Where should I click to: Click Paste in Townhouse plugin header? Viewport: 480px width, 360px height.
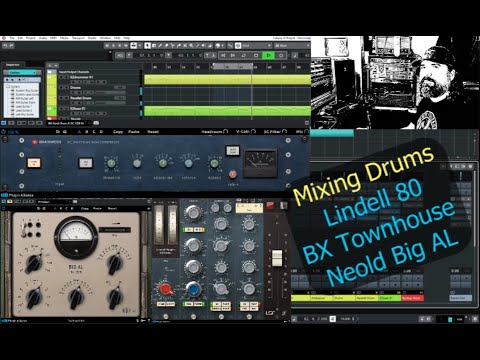tap(134, 132)
